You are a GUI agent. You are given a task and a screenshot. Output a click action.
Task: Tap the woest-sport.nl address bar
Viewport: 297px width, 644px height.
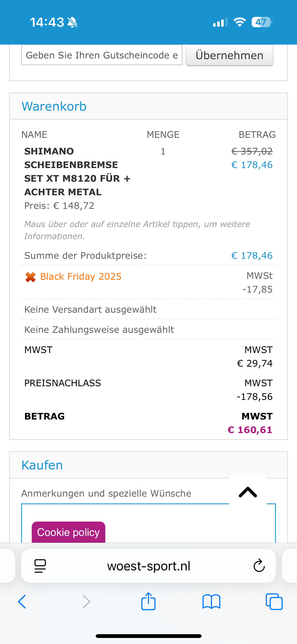coord(149,566)
